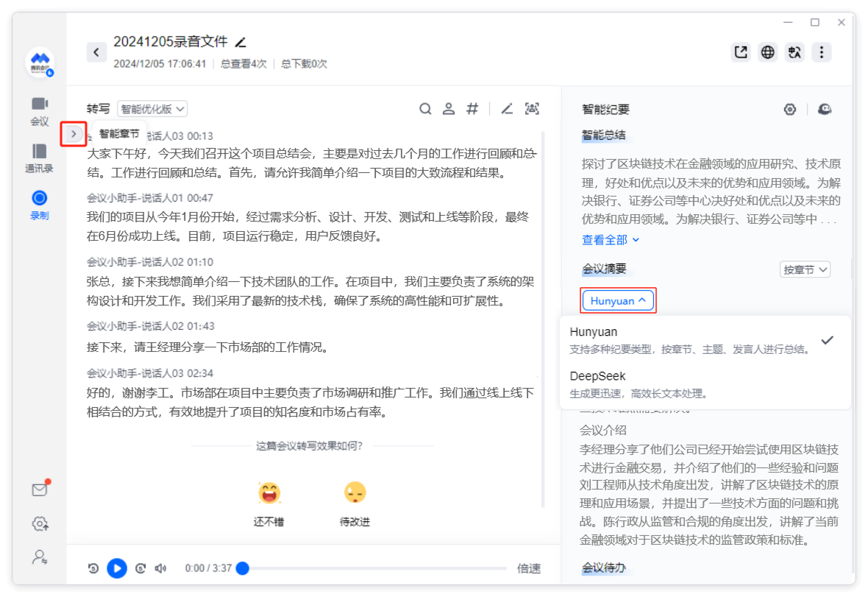This screenshot has height=597, width=868.
Task: Open the mail inbox icon in the sidebar
Action: [40, 489]
